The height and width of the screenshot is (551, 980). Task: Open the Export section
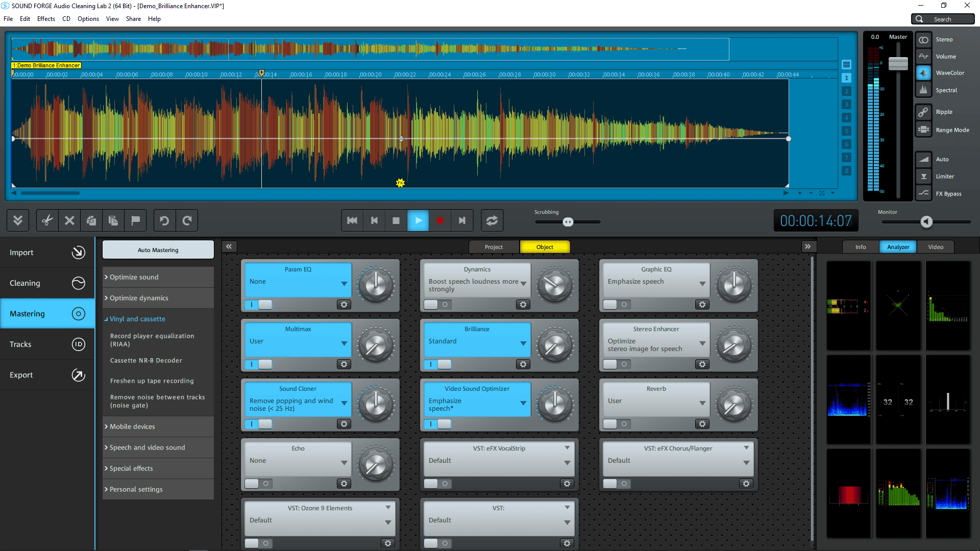(47, 375)
